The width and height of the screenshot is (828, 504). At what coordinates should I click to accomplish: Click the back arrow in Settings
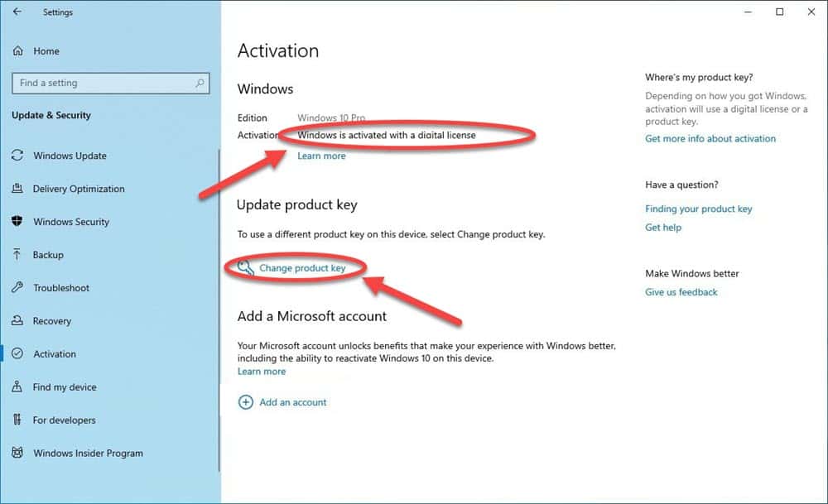click(x=17, y=12)
